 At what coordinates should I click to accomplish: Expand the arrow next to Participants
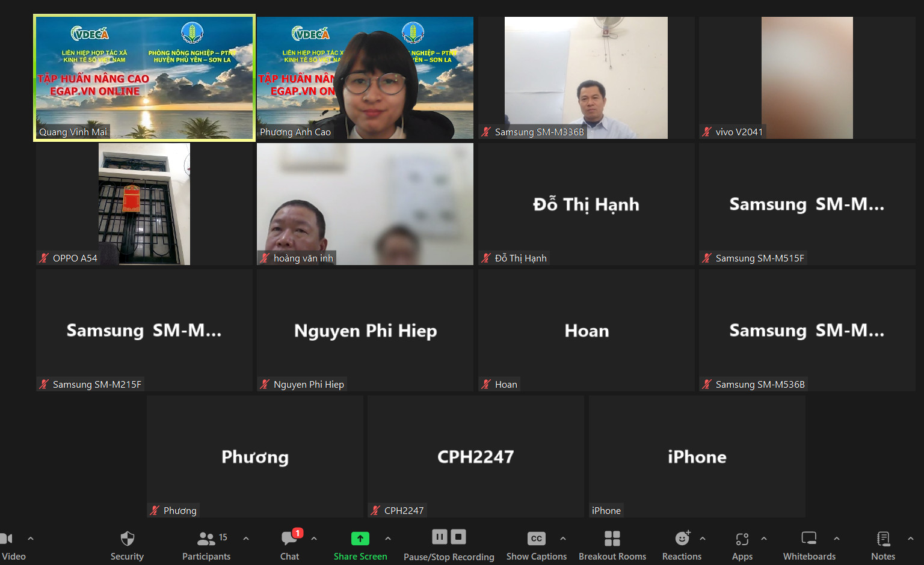click(246, 539)
